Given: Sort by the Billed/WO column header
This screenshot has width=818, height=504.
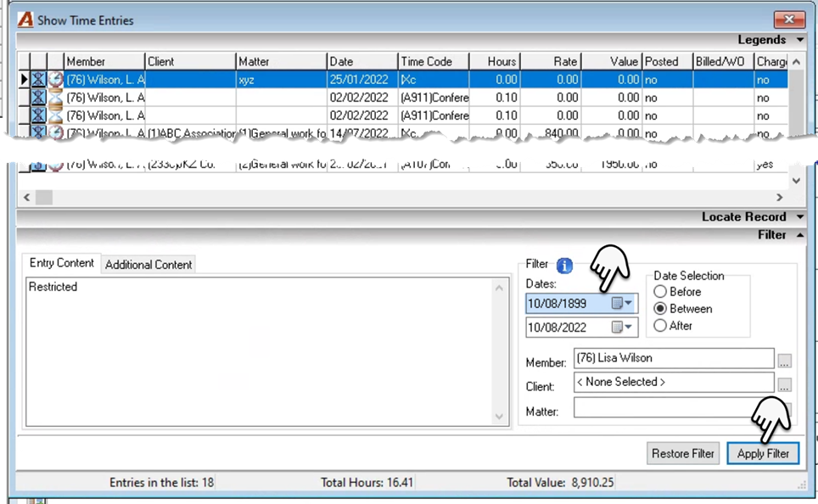Looking at the screenshot, I should [x=724, y=62].
